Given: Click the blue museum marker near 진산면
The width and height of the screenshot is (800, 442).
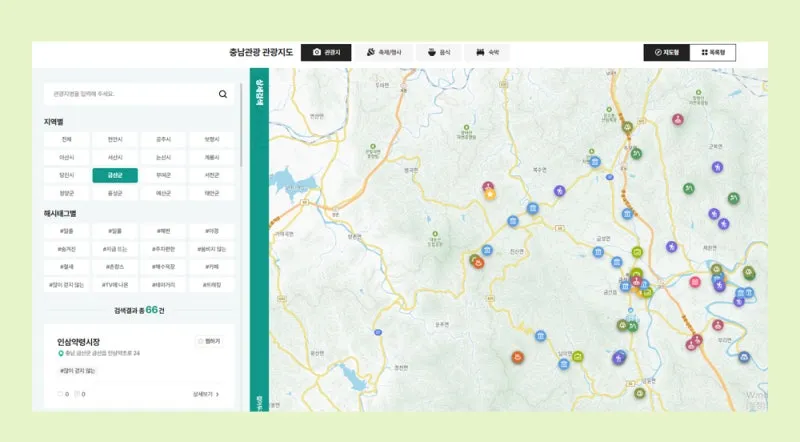Looking at the screenshot, I should (487, 250).
